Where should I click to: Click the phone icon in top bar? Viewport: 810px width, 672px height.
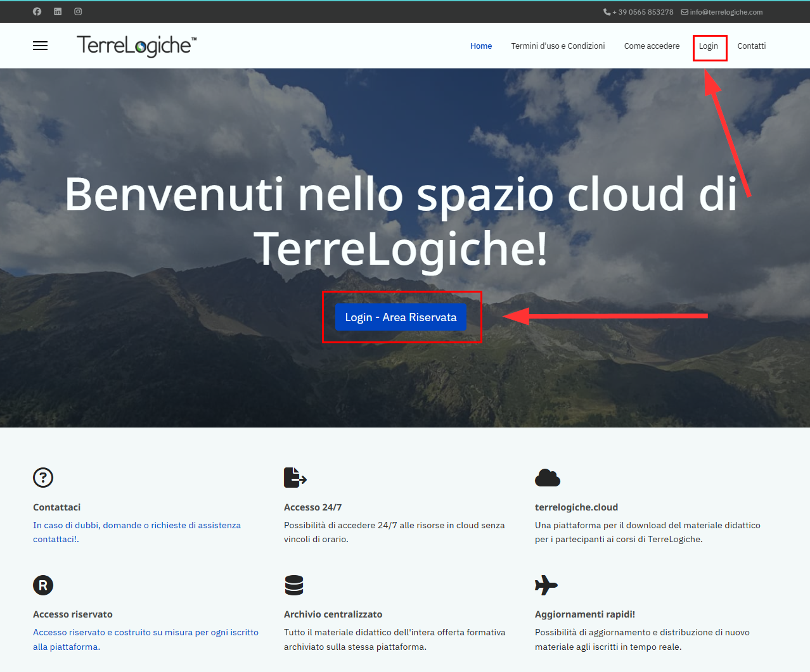tap(607, 12)
